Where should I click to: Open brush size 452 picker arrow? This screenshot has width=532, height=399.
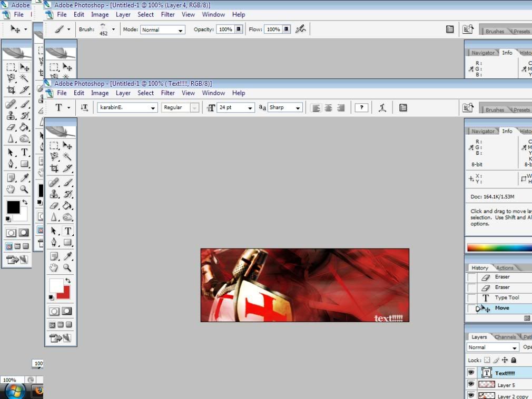click(x=113, y=29)
